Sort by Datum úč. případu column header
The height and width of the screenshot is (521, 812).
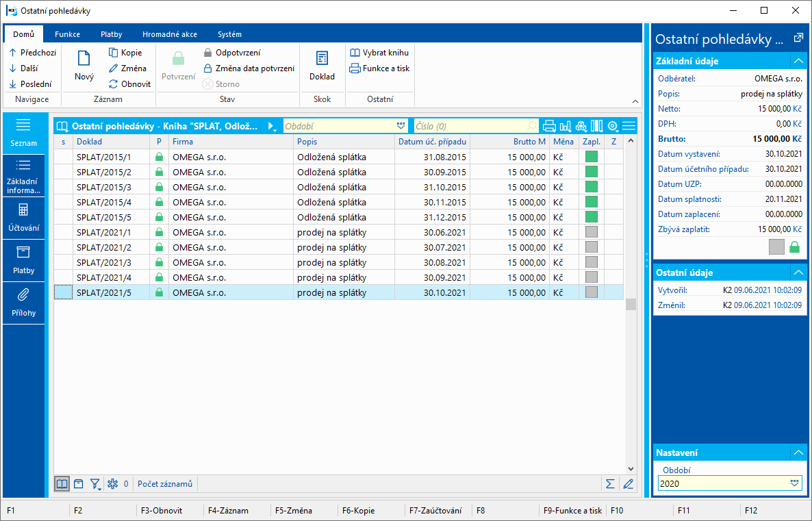(432, 142)
